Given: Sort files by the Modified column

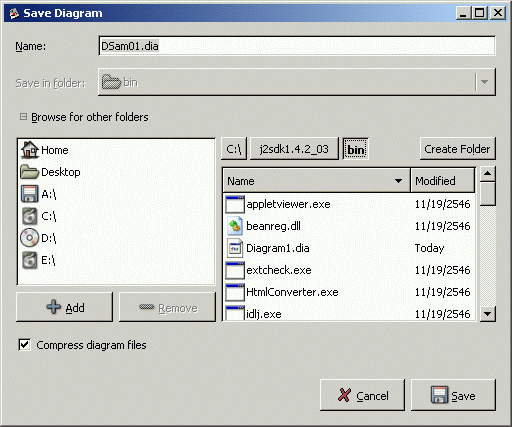Looking at the screenshot, I should point(442,181).
